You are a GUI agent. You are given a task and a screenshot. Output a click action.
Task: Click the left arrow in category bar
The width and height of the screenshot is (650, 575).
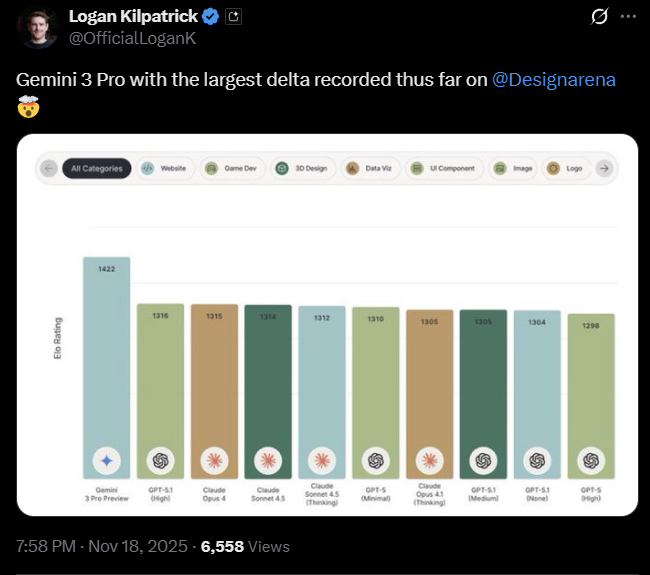[48, 169]
